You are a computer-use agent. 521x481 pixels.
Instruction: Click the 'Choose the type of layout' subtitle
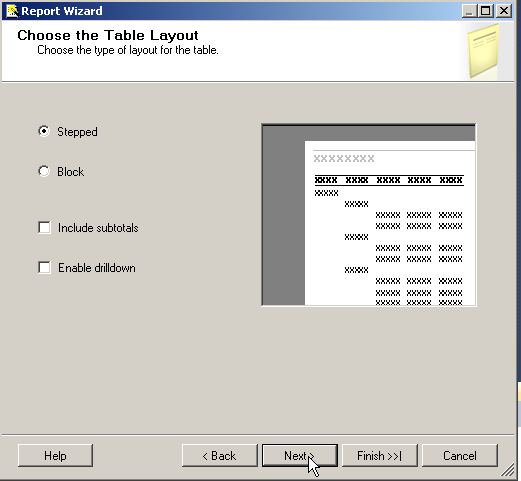[x=128, y=50]
